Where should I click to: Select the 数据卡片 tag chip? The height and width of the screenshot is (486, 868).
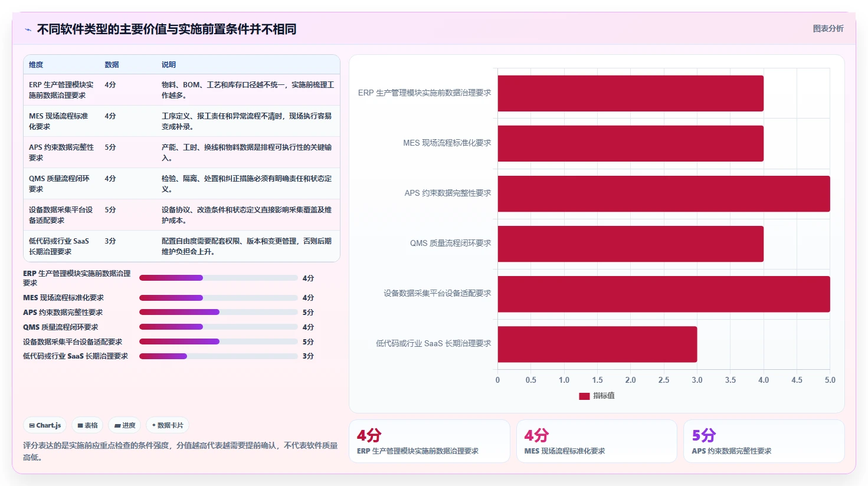point(168,425)
